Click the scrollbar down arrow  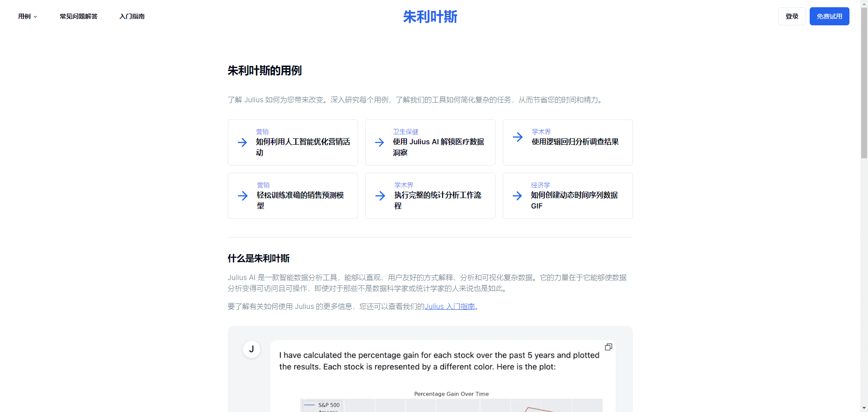coord(864,408)
